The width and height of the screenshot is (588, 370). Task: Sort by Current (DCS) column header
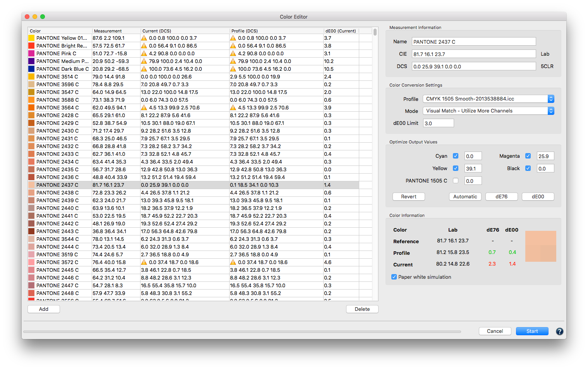pos(185,31)
